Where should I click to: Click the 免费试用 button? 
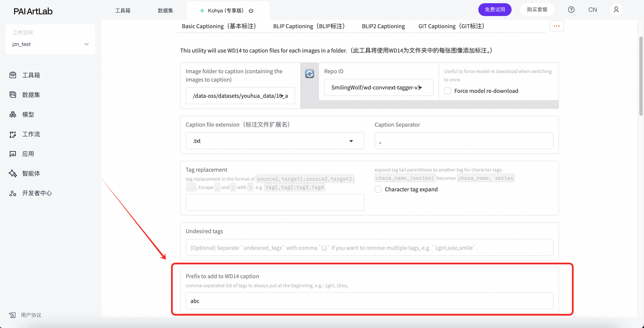coord(495,10)
